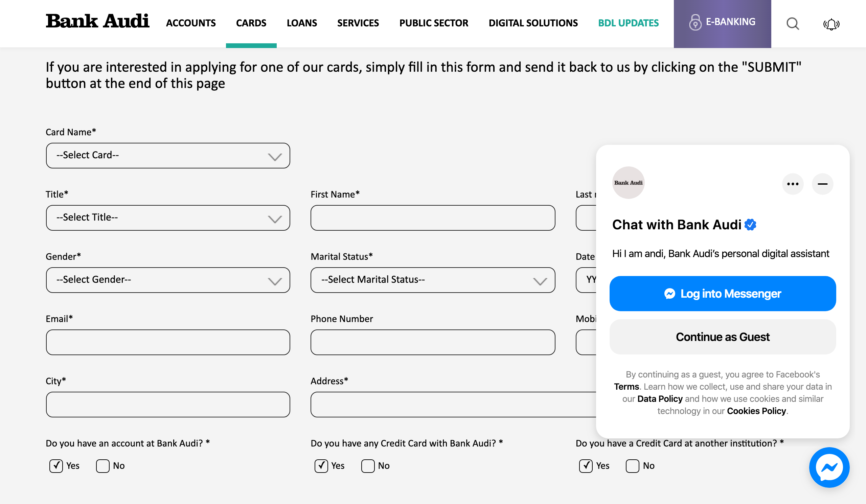The height and width of the screenshot is (504, 866).
Task: Minimize the Bank Audi chat window
Action: tap(822, 184)
